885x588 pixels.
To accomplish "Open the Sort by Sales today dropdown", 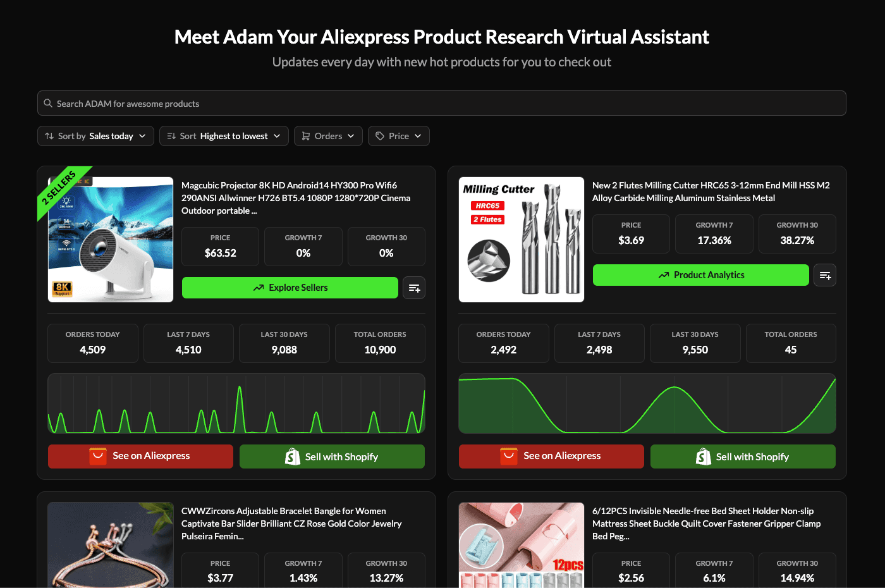I will coord(95,135).
